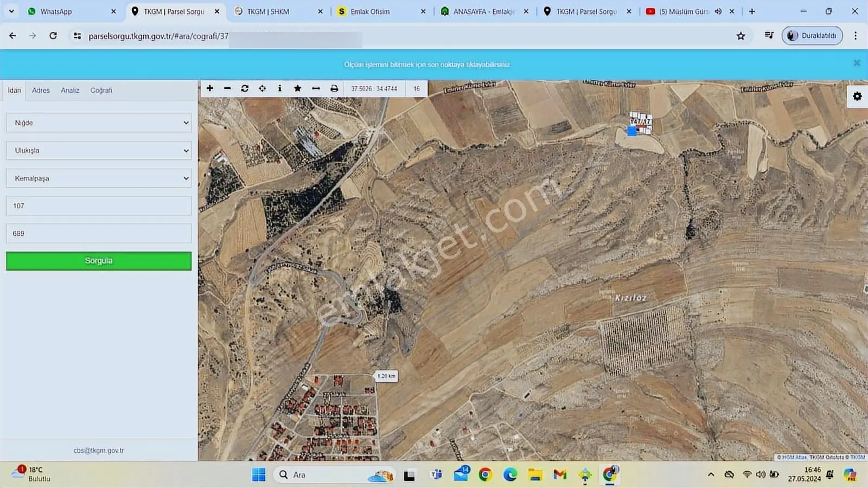This screenshot has width=868, height=488.
Task: Open Chrome three-dot menu
Action: [x=856, y=36]
